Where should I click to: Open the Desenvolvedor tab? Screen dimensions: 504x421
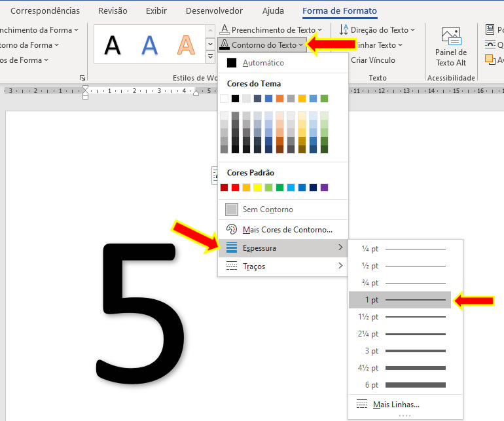(214, 11)
